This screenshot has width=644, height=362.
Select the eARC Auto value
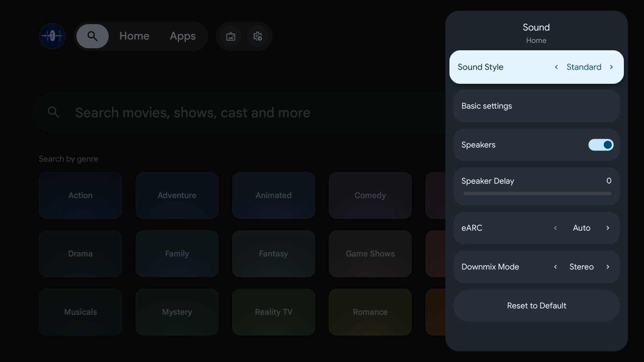click(582, 228)
